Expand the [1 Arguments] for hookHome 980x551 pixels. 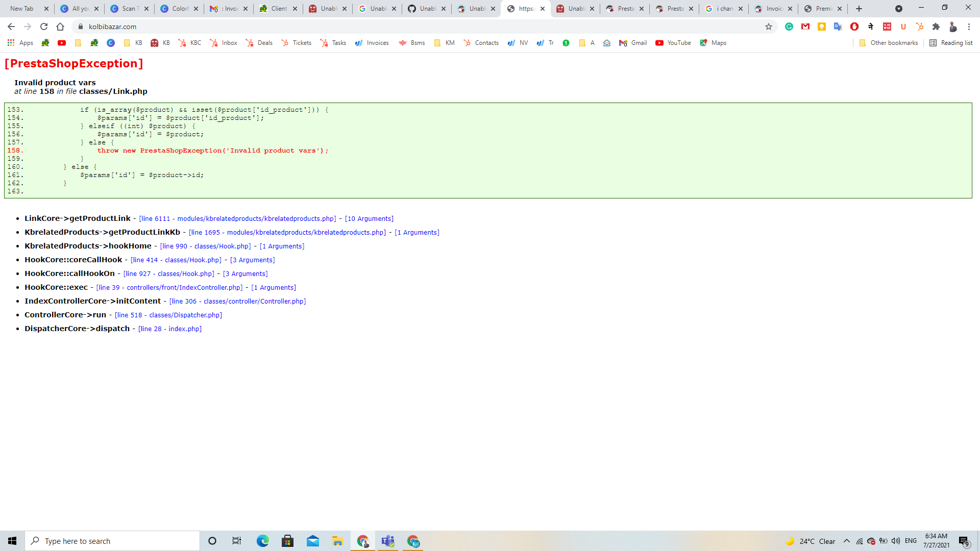pyautogui.click(x=282, y=246)
